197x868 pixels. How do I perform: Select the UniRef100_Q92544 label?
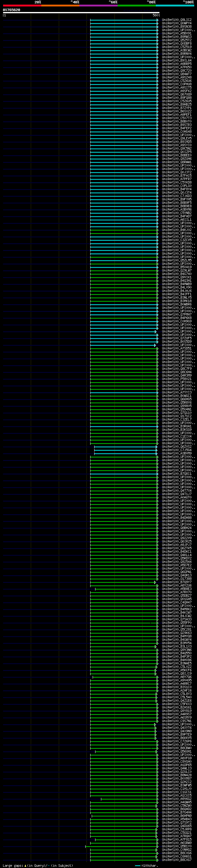177,562
